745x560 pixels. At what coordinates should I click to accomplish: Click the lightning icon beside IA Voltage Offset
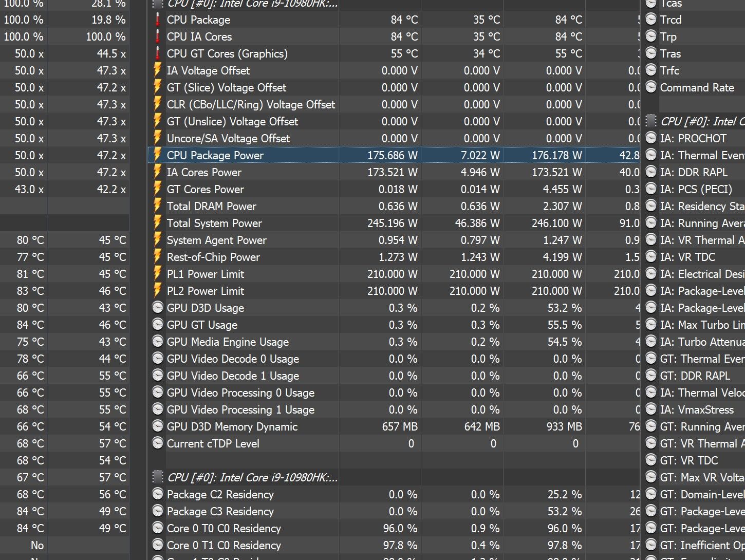[x=158, y=70]
